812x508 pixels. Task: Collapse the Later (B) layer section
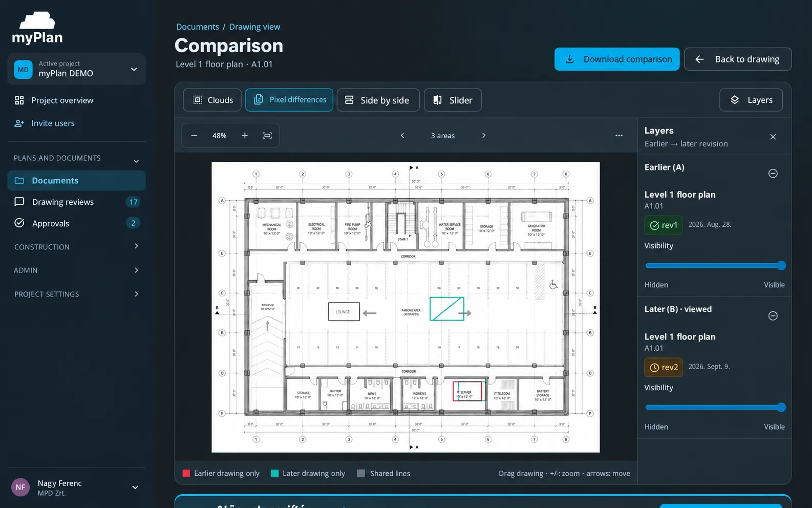pyautogui.click(x=773, y=316)
